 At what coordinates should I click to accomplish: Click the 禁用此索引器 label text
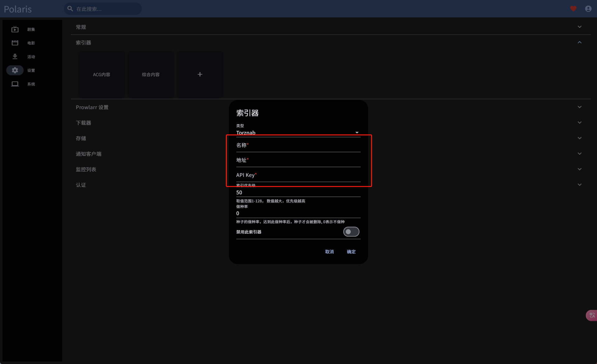pyautogui.click(x=249, y=232)
